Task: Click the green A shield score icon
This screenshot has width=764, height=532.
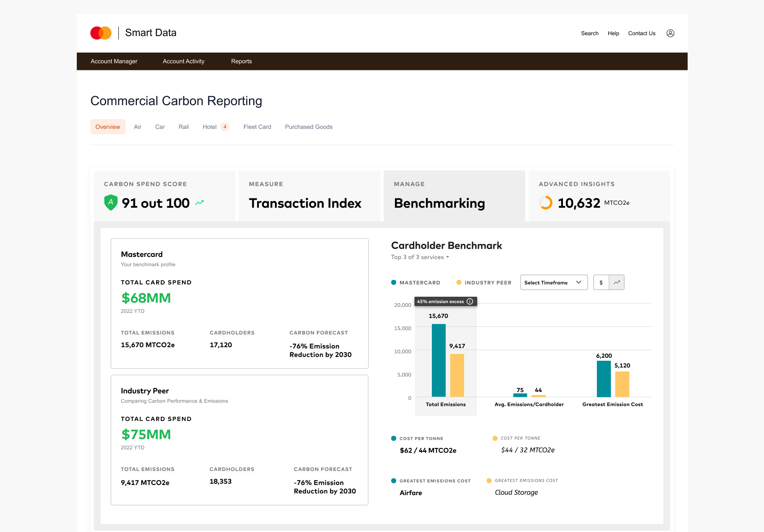Action: [111, 203]
